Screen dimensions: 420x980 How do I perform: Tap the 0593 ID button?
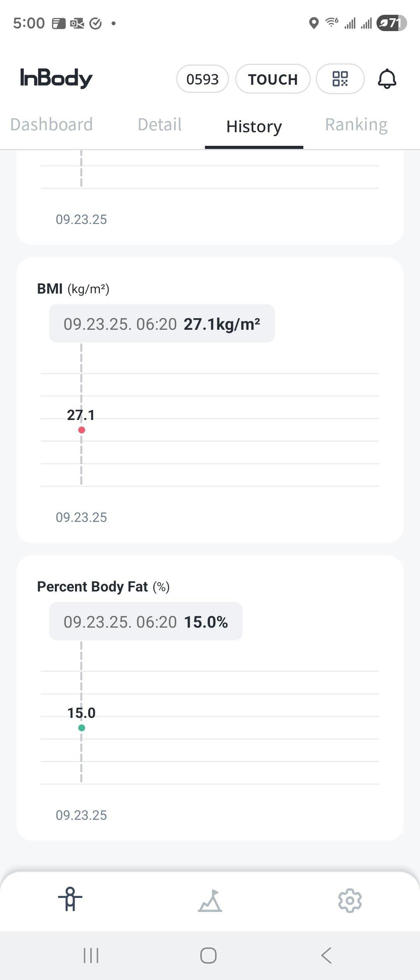pyautogui.click(x=202, y=79)
